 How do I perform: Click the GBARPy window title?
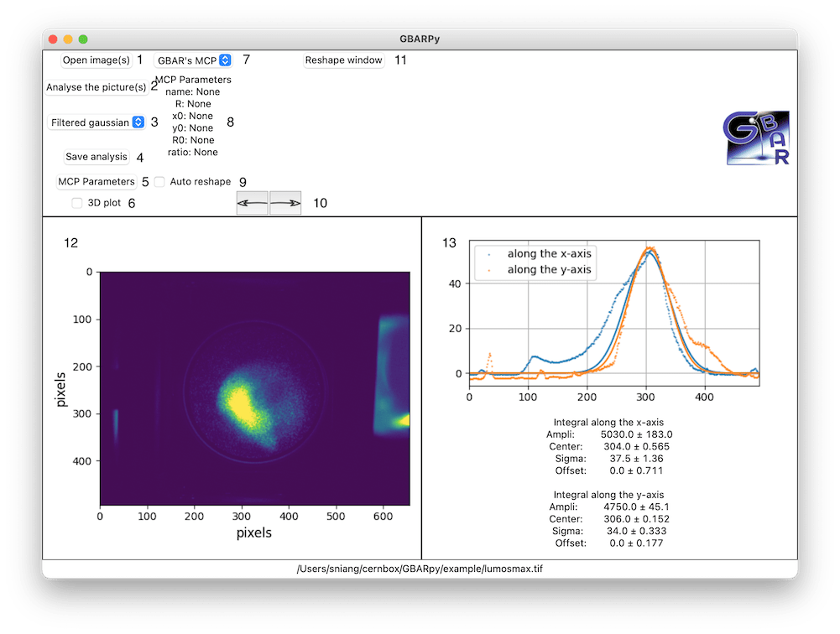(x=420, y=39)
